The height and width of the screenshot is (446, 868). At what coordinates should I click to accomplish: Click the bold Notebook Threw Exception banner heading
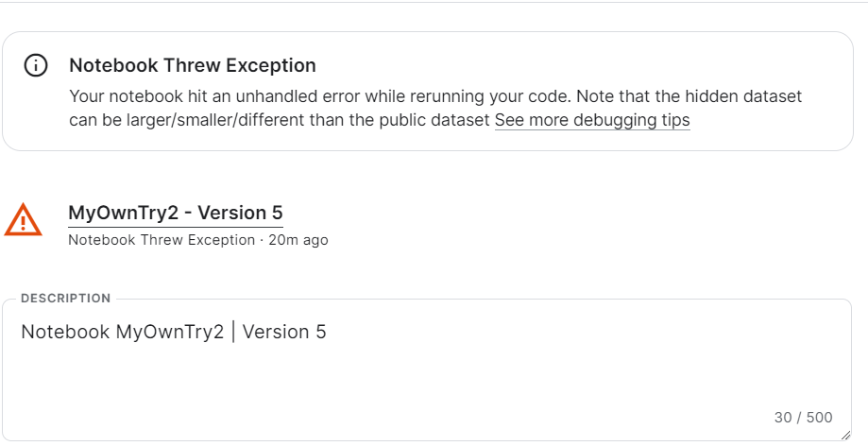point(193,66)
